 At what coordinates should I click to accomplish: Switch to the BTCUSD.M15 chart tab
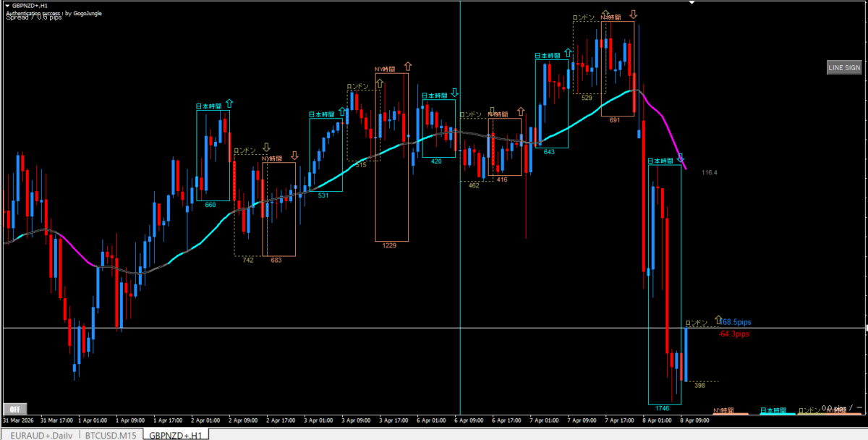pyautogui.click(x=110, y=434)
